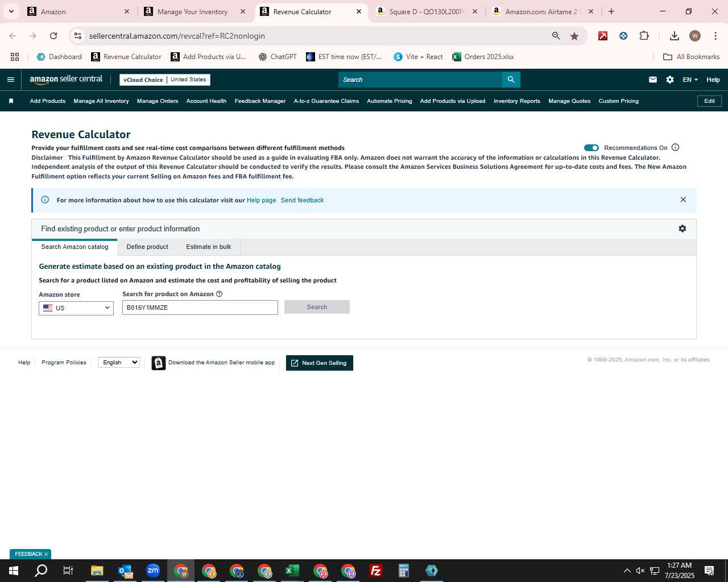Open Inventory Reports menu item
728x582 pixels.
pyautogui.click(x=517, y=101)
